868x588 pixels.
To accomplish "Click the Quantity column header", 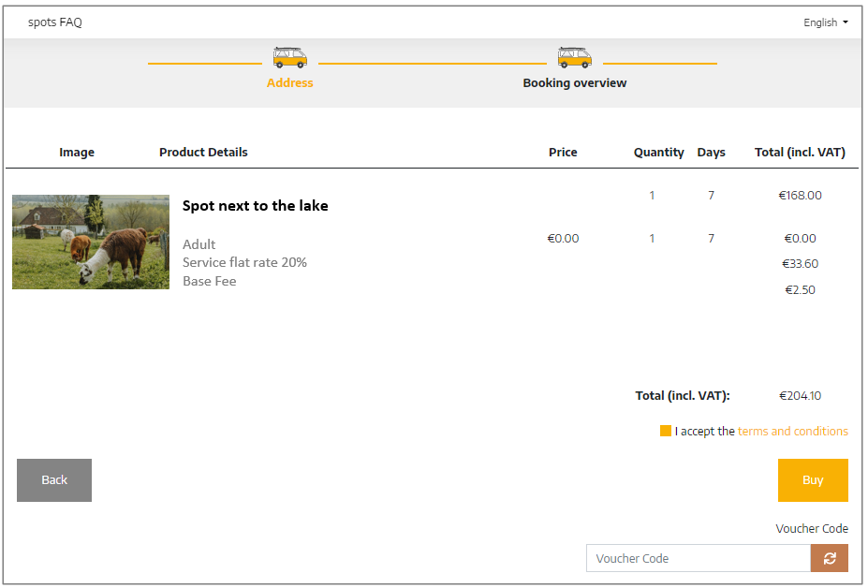I will [659, 153].
